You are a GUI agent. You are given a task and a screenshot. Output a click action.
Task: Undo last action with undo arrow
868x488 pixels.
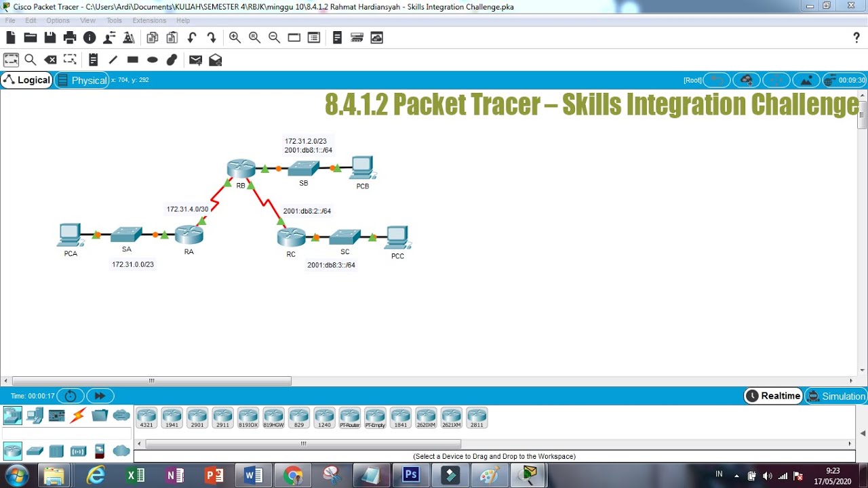[192, 38]
